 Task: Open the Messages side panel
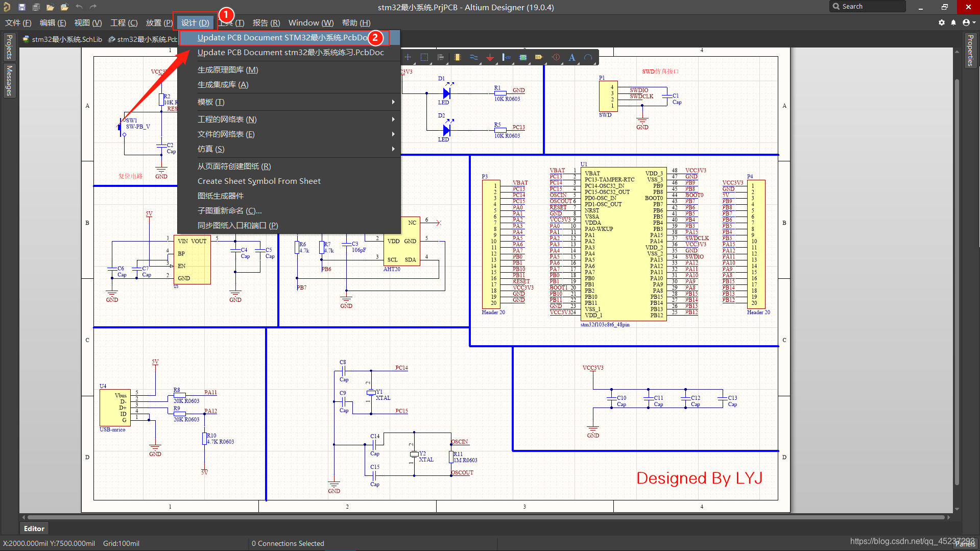point(9,81)
